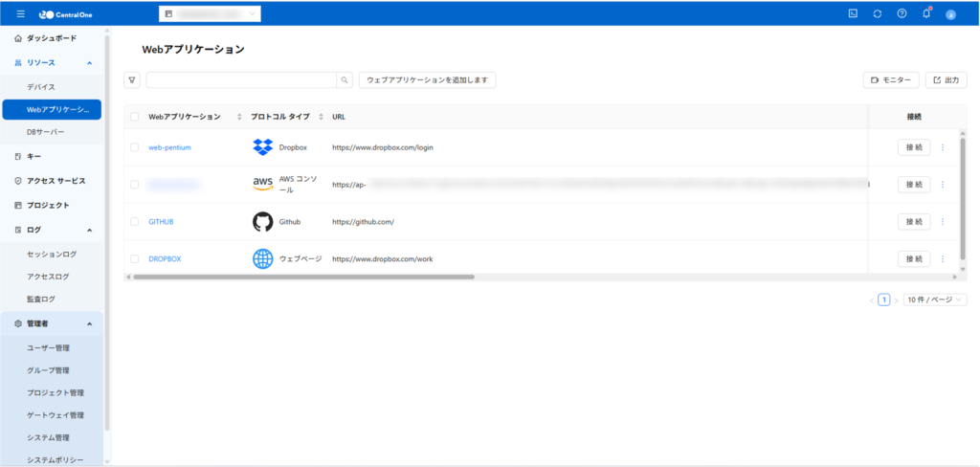This screenshot has height=467, width=980.
Task: Open the notifications bell icon
Action: tap(925, 13)
